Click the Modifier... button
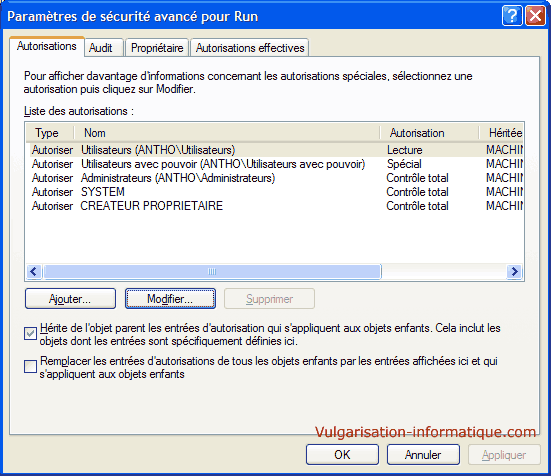The width and height of the screenshot is (551, 476). [x=170, y=299]
